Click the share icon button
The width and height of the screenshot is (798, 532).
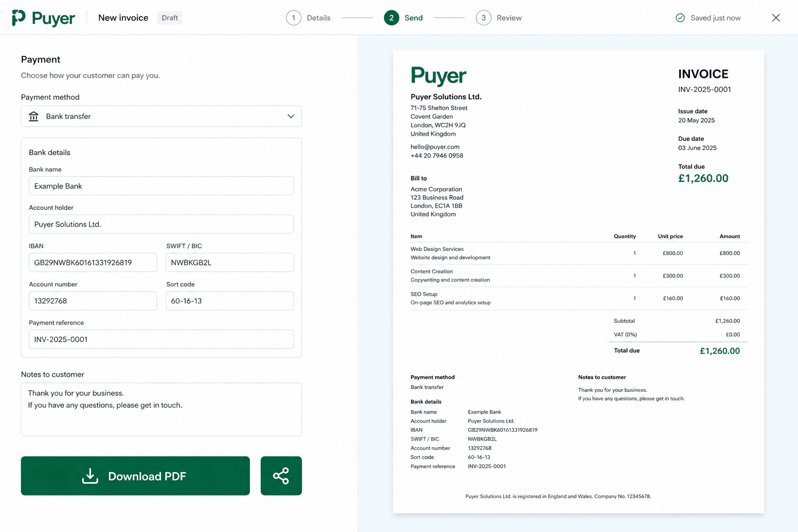point(281,476)
